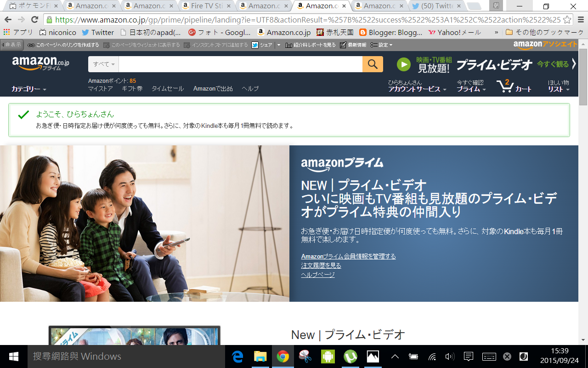Open the ギフト券 nav item
This screenshot has height=368, width=588.
click(x=132, y=89)
